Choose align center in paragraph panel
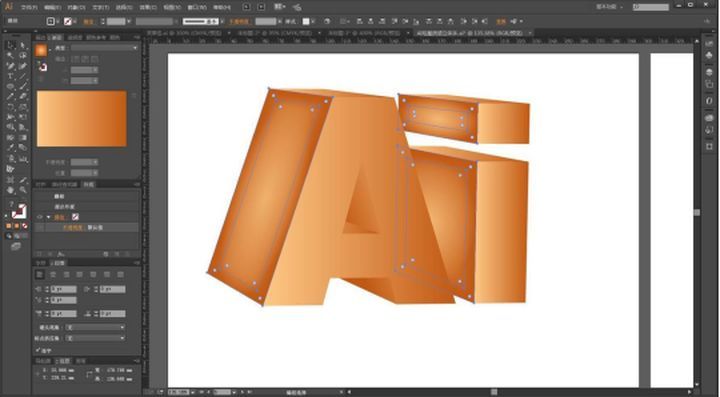Viewport: 720px width, 397px height. point(53,274)
